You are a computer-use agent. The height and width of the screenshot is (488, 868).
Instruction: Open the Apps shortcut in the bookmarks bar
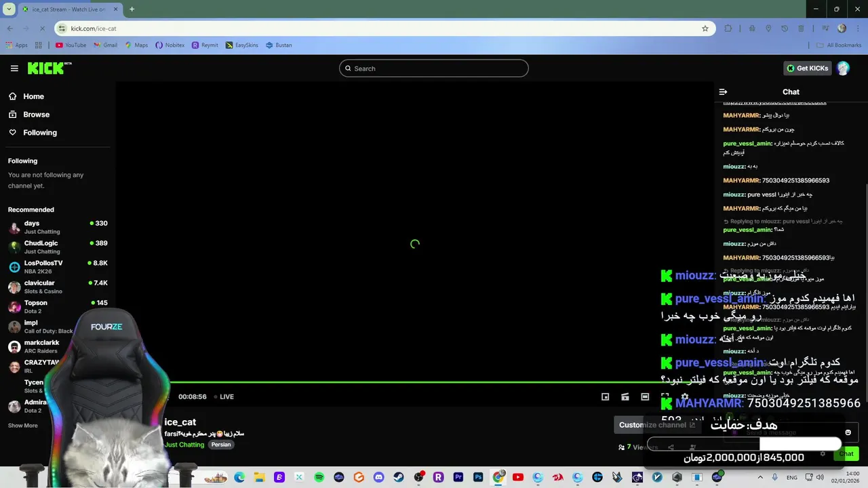click(x=17, y=45)
